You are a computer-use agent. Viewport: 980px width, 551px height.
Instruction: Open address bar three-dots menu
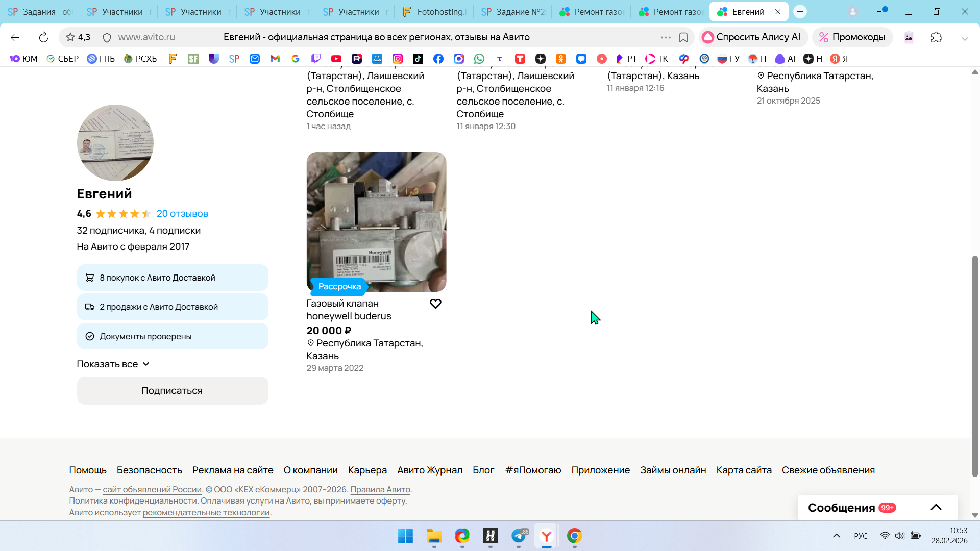pos(666,37)
